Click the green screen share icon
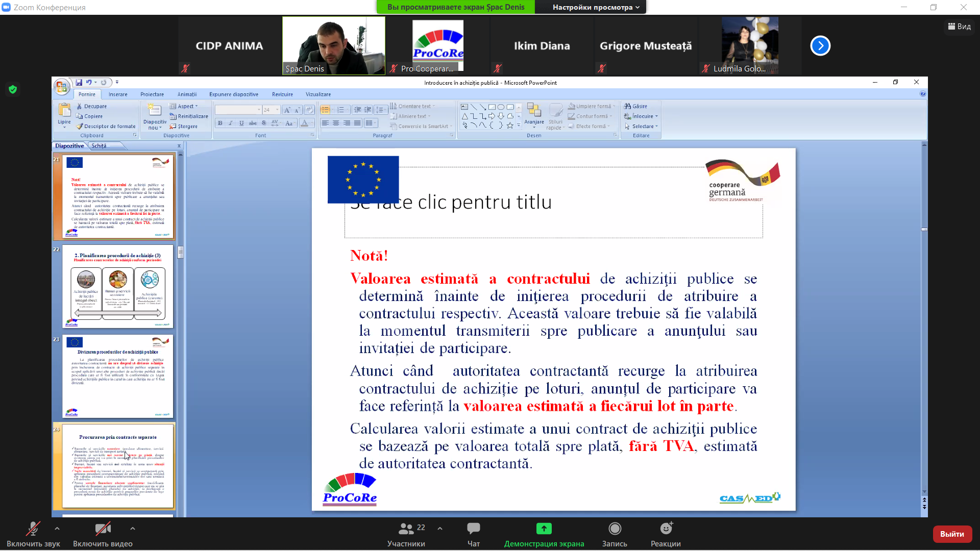This screenshot has width=980, height=551. click(544, 529)
